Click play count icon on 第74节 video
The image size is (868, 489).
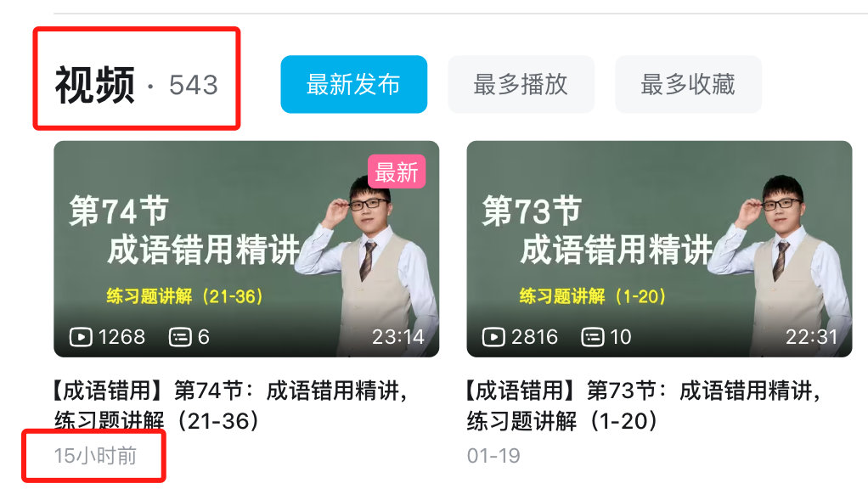(x=81, y=337)
